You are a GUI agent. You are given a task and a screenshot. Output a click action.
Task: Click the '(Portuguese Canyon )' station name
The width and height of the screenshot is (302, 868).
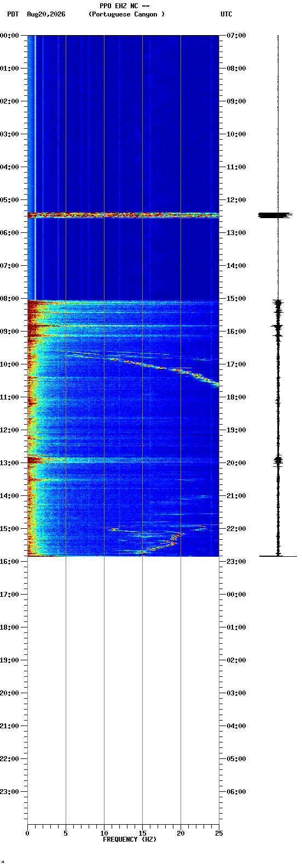point(126,14)
